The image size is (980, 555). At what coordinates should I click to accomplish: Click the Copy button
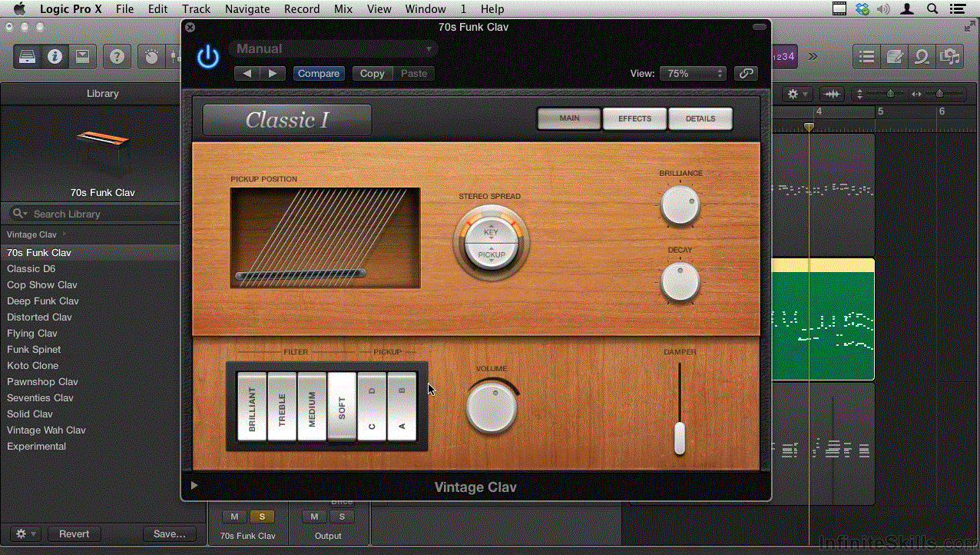coord(372,73)
